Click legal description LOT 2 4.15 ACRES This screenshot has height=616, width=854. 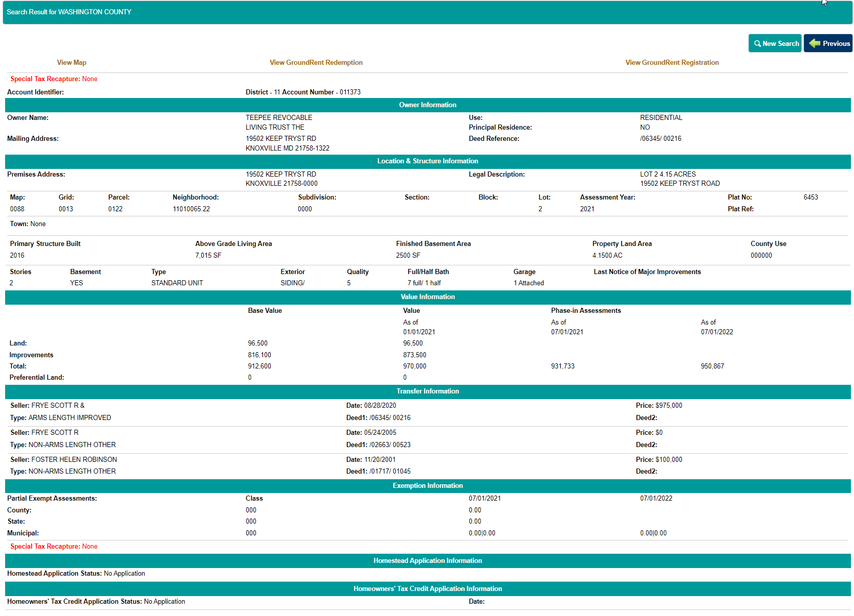[x=668, y=175]
